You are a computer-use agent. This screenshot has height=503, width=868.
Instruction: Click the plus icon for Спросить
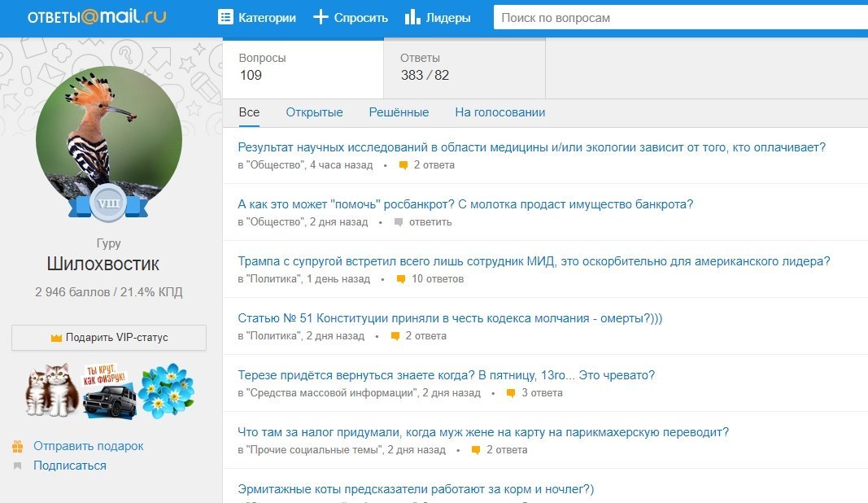tap(321, 17)
